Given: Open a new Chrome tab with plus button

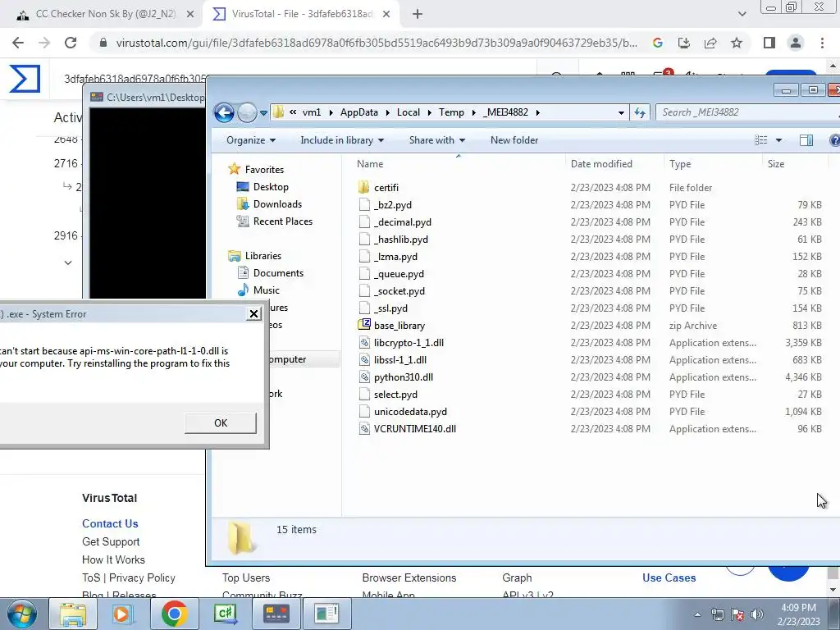Looking at the screenshot, I should [x=418, y=15].
